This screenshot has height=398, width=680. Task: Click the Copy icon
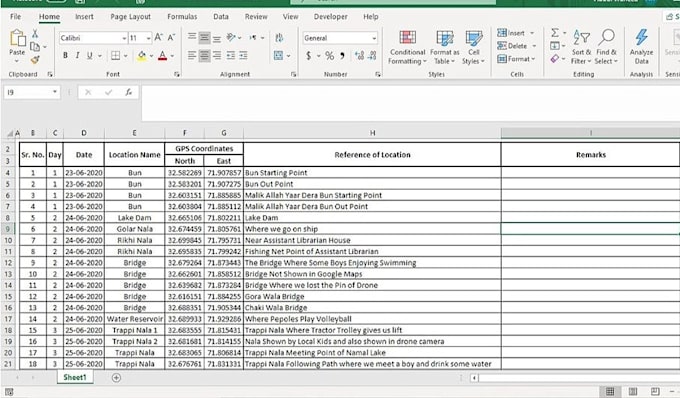click(35, 46)
